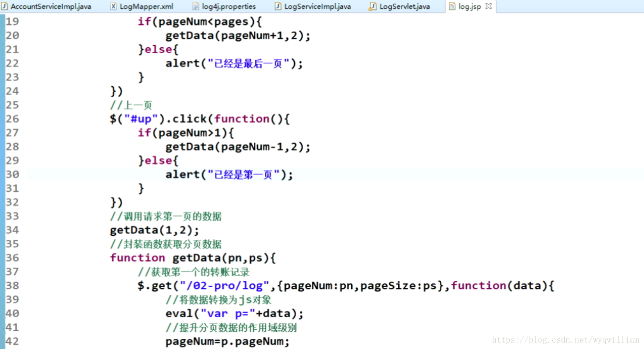Click the comment '//获取第一个的转账记录'
Image resolution: width=644 pixels, height=349 pixels.
[194, 272]
